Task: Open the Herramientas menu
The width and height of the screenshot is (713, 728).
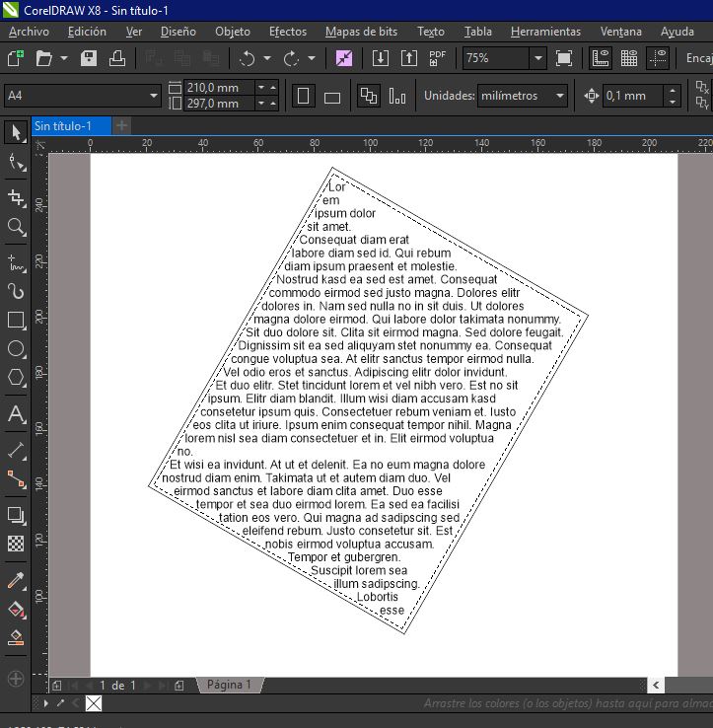Action: click(545, 32)
